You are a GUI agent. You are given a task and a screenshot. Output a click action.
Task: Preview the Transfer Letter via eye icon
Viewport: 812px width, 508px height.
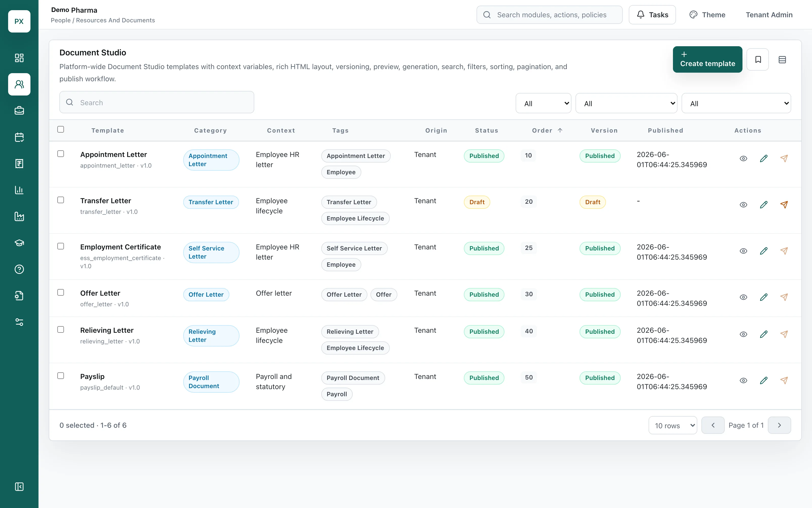point(743,205)
